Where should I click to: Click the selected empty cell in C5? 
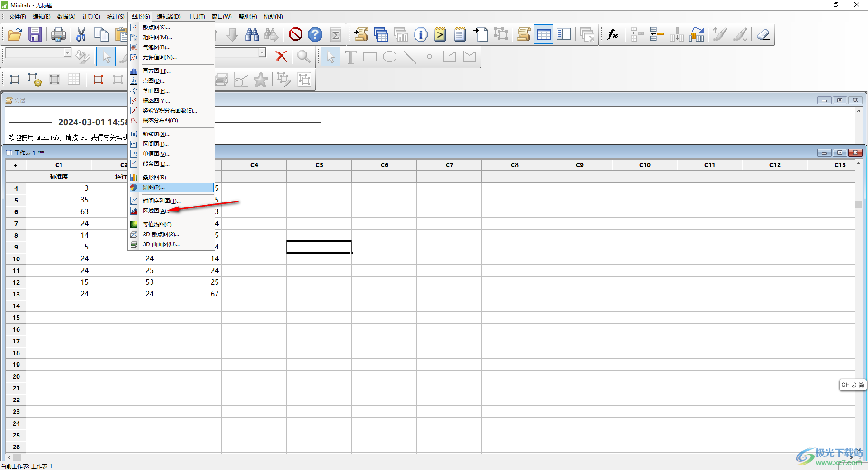pos(319,247)
